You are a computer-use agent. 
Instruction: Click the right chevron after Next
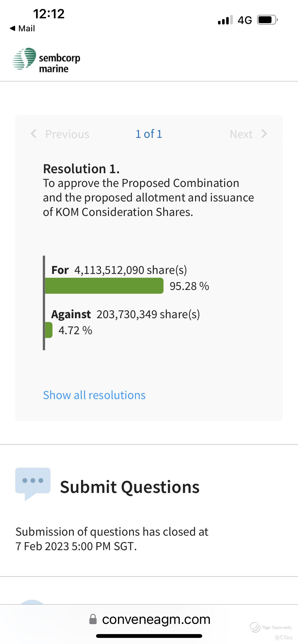tap(264, 134)
